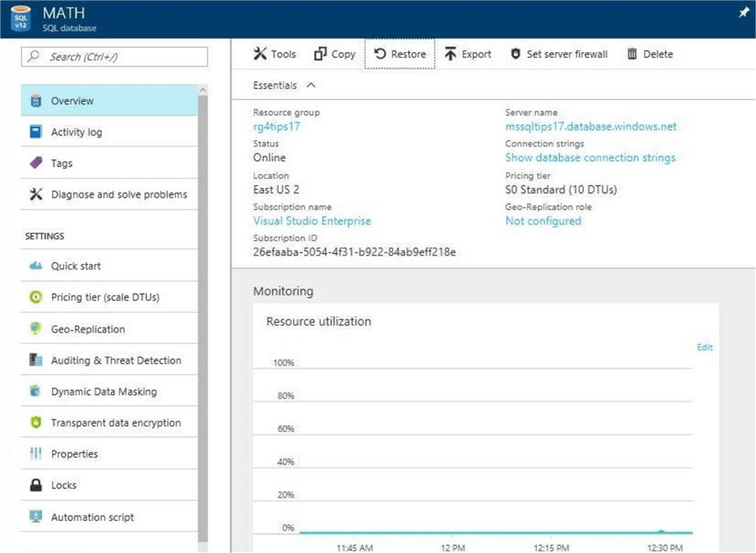Click the Properties sliders icon
The image size is (756, 553).
click(x=35, y=454)
